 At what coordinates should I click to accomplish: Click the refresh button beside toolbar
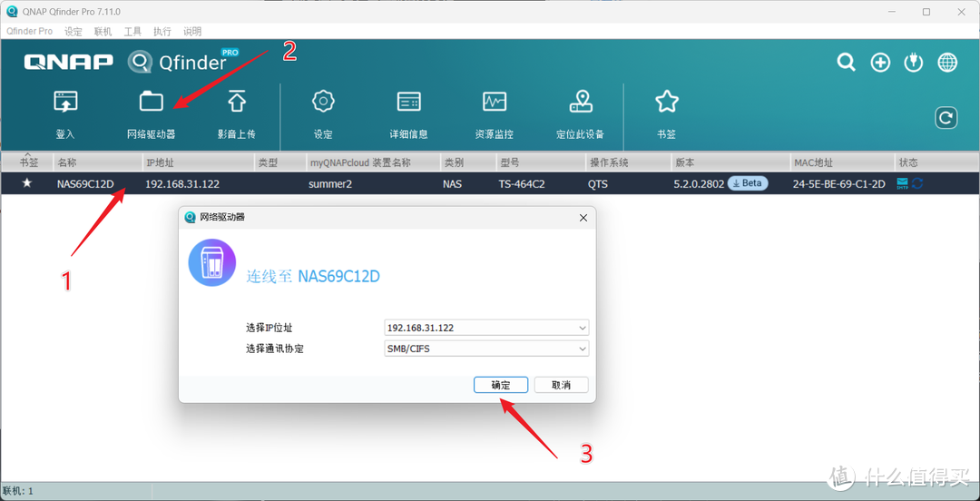point(946,118)
